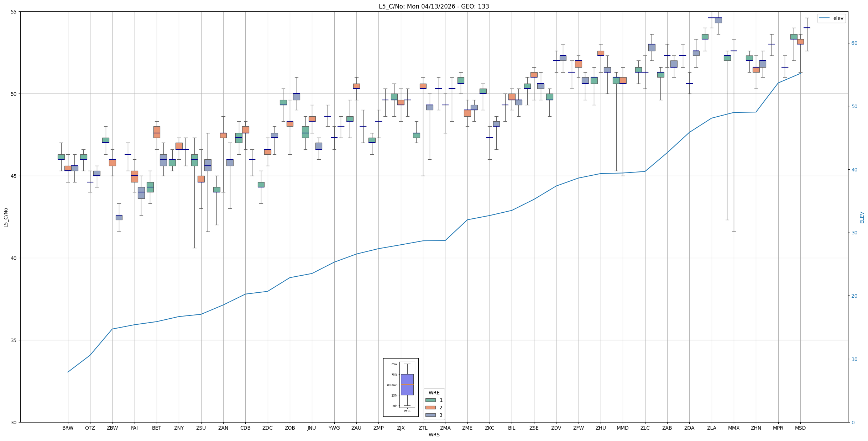Click the blue-gray WRE 3 legend swatch
Screen dimensions: 868x441
coord(430,415)
